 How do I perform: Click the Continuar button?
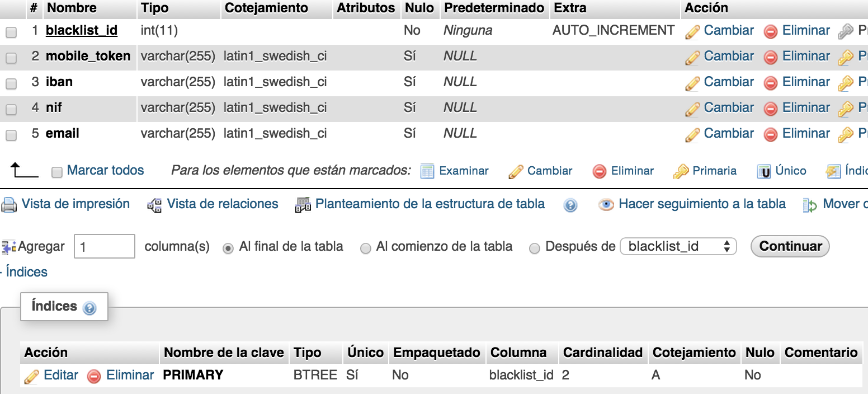[790, 246]
